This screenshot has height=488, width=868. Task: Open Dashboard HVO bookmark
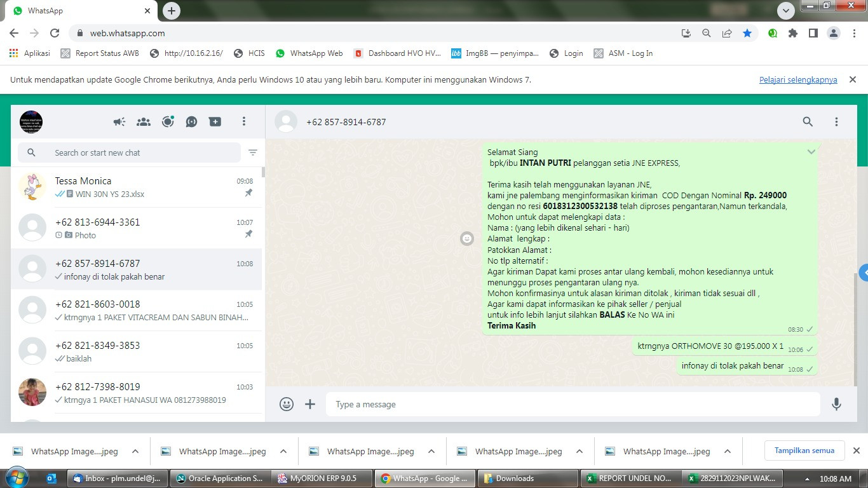click(x=397, y=53)
